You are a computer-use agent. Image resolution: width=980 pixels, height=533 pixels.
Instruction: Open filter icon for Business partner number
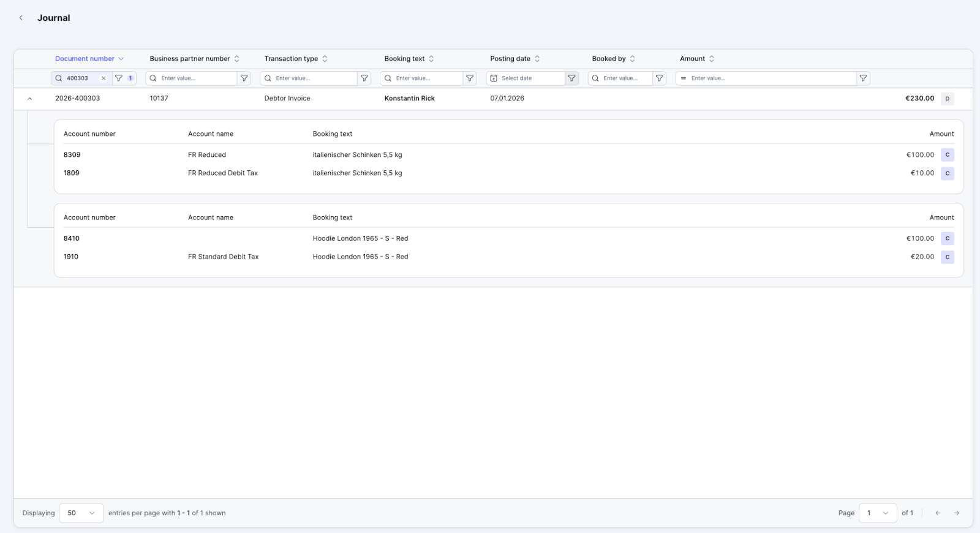point(244,78)
